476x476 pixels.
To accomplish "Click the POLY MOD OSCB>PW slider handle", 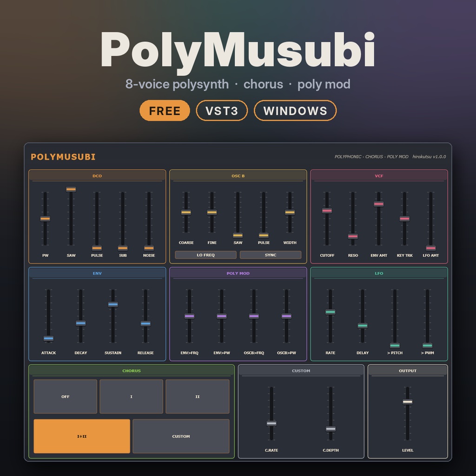I will [286, 316].
